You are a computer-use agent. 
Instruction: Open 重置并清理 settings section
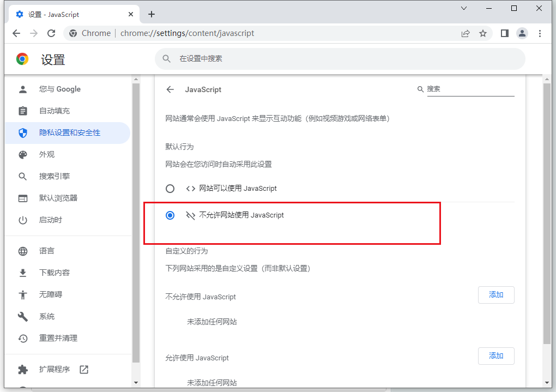point(68,338)
